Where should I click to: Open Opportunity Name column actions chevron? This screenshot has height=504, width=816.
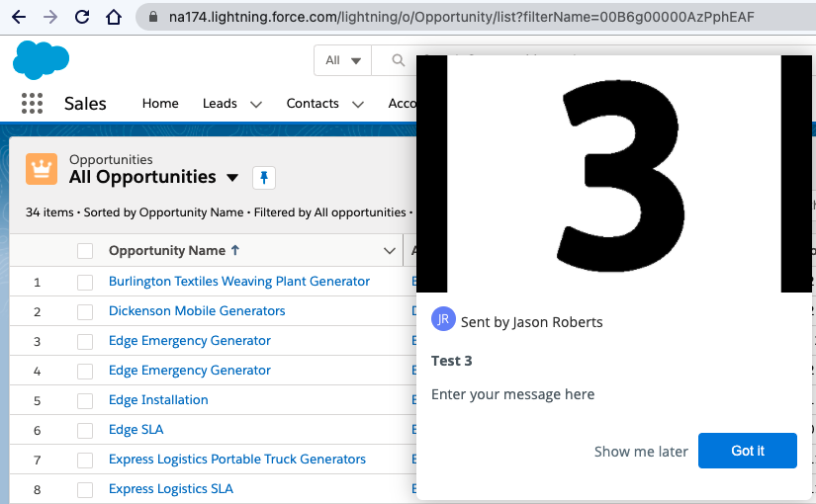390,251
